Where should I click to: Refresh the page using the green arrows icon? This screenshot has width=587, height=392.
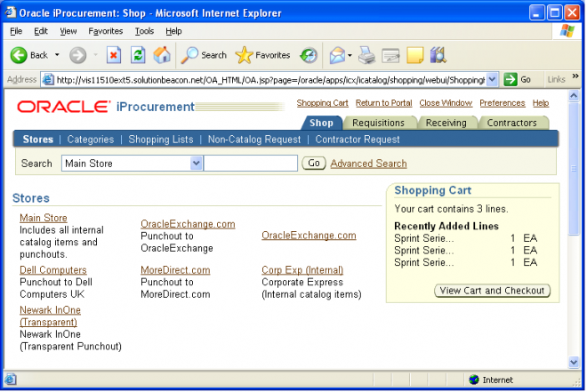[138, 55]
